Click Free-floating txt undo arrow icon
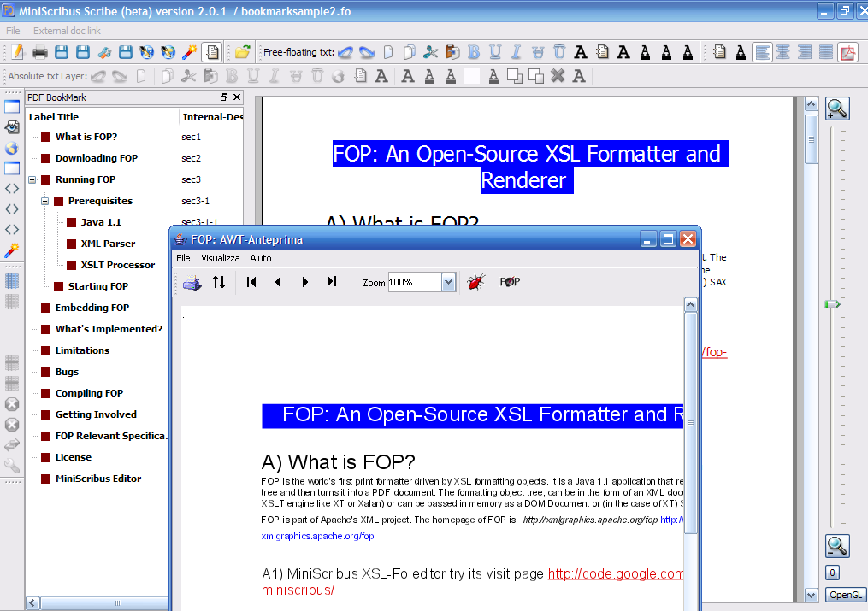The width and height of the screenshot is (868, 611). (x=345, y=52)
